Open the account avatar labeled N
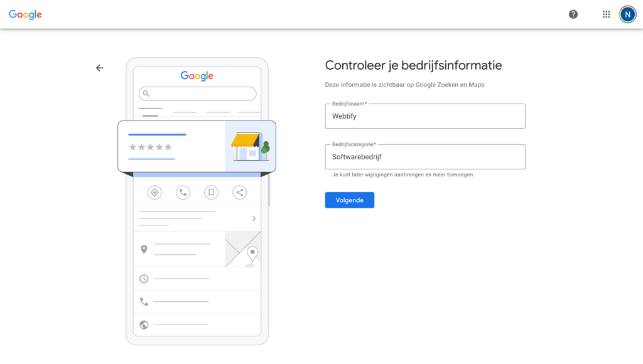Image resolution: width=643 pixels, height=364 pixels. (627, 14)
